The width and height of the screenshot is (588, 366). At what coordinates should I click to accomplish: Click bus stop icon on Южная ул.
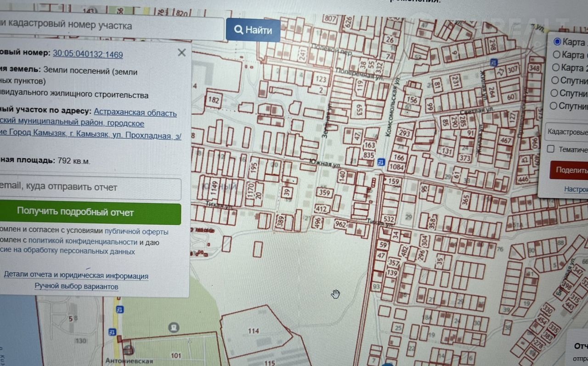381,162
